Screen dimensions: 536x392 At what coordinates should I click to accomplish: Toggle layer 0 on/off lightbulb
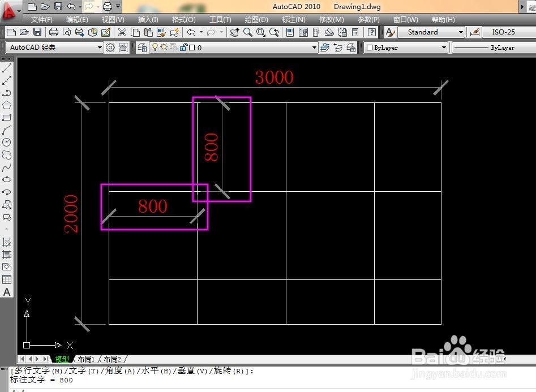(155, 47)
